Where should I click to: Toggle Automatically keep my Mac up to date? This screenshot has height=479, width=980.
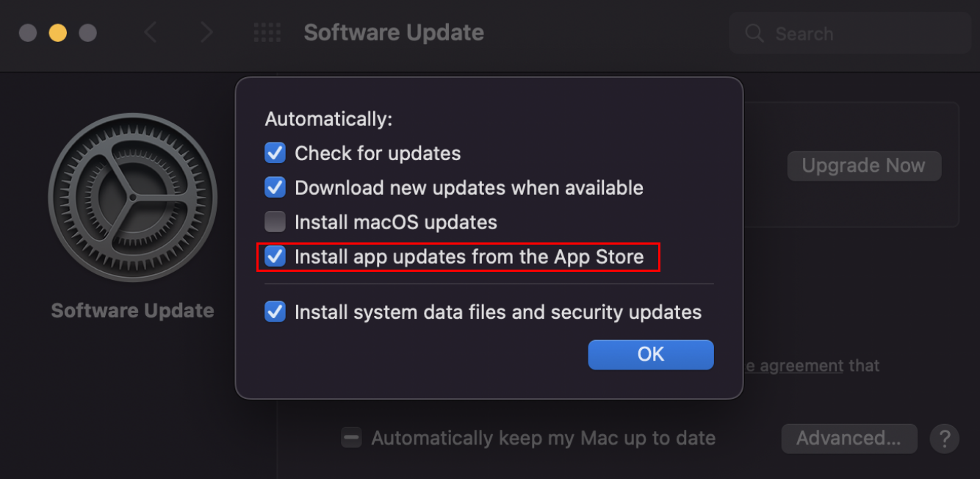tap(351, 439)
